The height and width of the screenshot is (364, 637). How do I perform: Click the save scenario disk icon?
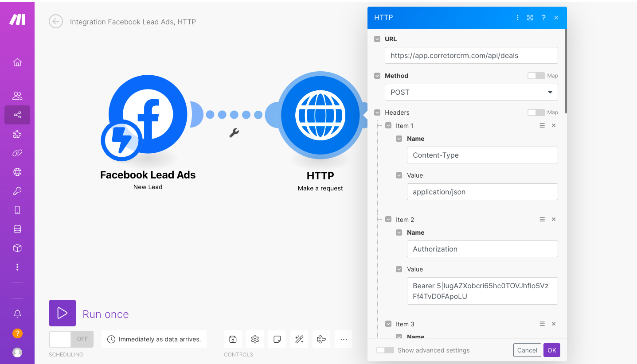pos(233,339)
